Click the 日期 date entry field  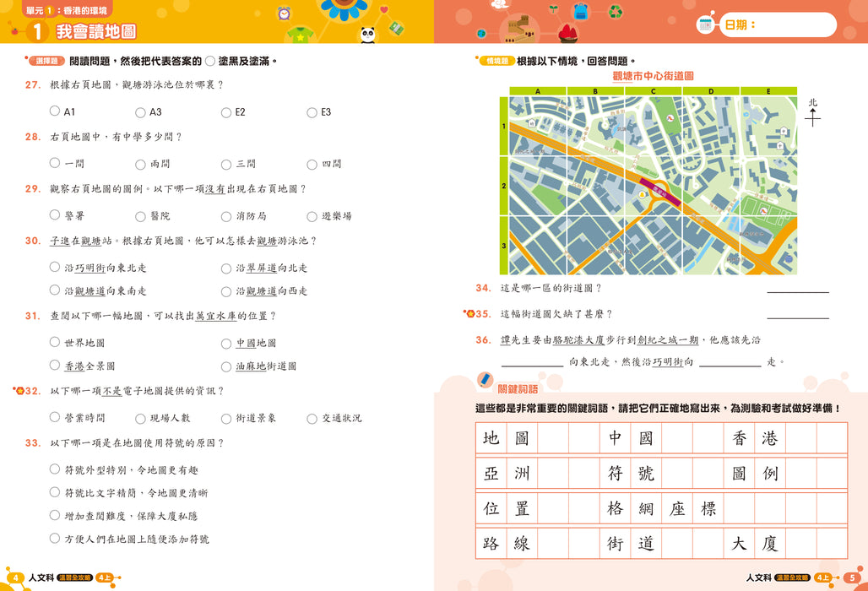[x=777, y=24]
